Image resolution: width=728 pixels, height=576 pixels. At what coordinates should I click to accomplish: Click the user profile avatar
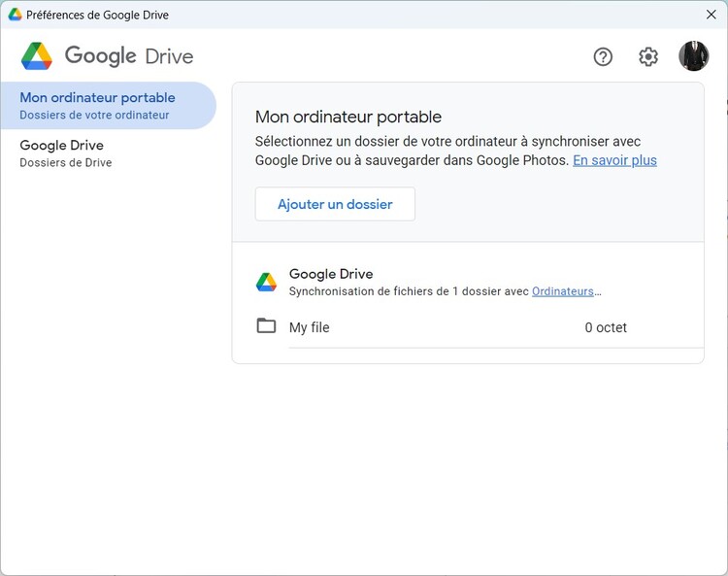tap(694, 56)
